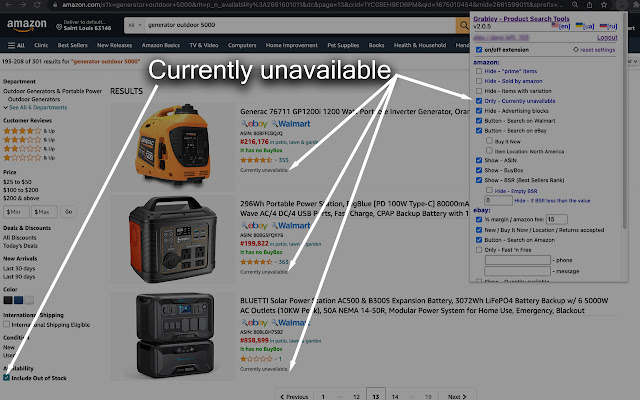
Task: Open the delivery location pin Saint Louis
Action: pyautogui.click(x=83, y=25)
